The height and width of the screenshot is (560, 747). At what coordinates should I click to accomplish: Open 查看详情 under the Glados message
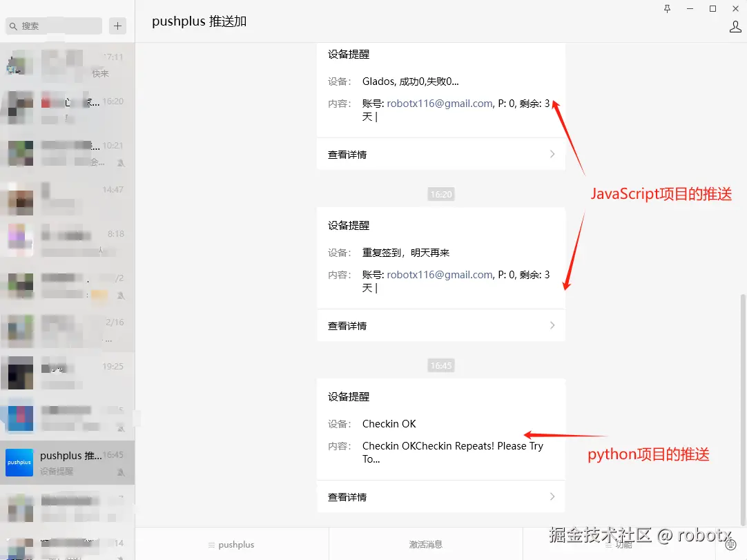point(441,155)
